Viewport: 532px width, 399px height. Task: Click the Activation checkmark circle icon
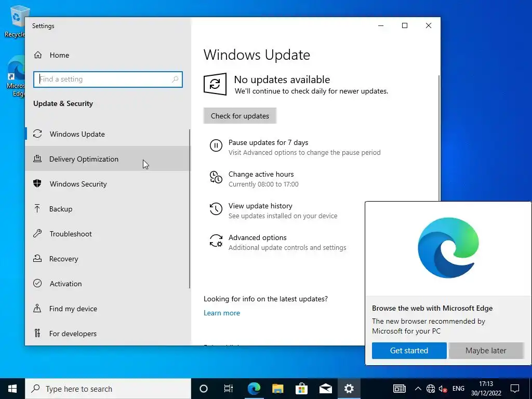pyautogui.click(x=37, y=283)
